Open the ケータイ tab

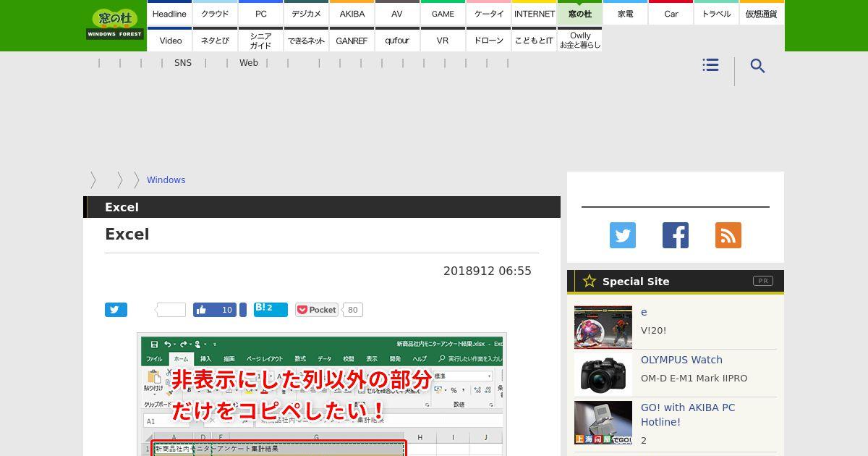[488, 13]
